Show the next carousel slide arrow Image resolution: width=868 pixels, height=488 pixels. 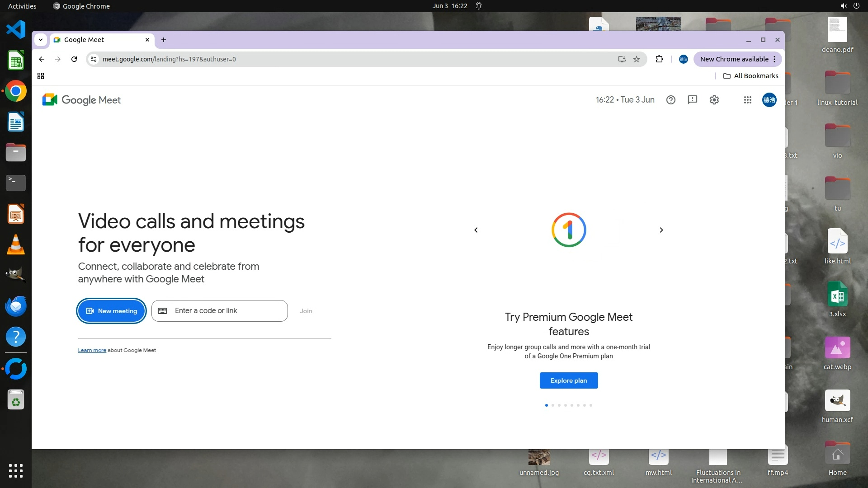pos(661,230)
